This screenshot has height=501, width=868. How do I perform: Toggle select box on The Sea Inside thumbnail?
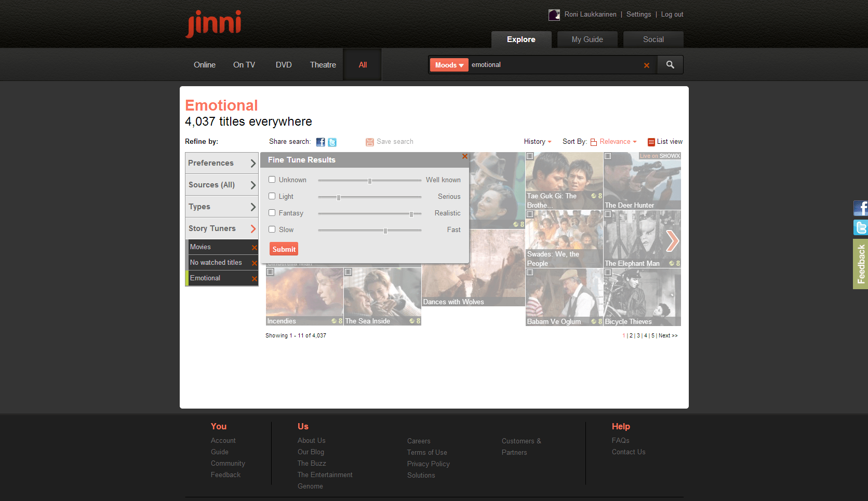point(348,272)
